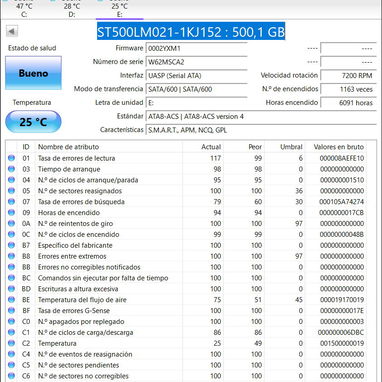Click the ATA8-ACS standard field

(261, 117)
